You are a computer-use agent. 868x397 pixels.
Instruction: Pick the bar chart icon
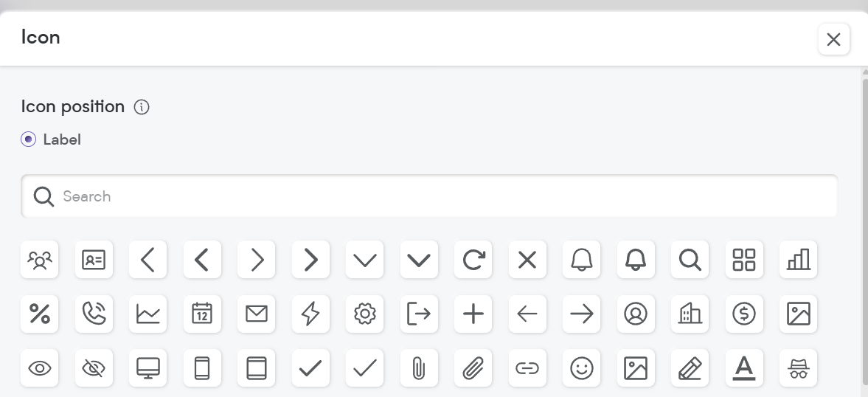coord(798,259)
